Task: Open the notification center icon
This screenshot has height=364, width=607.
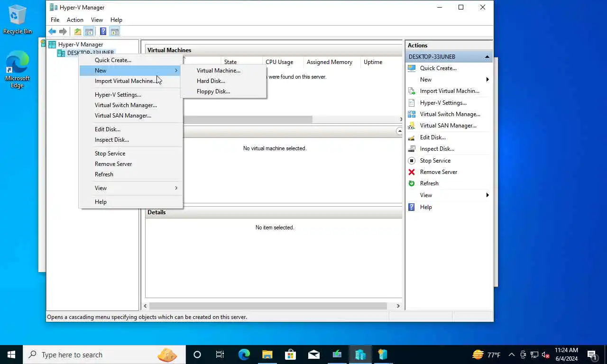Action: coord(592,355)
